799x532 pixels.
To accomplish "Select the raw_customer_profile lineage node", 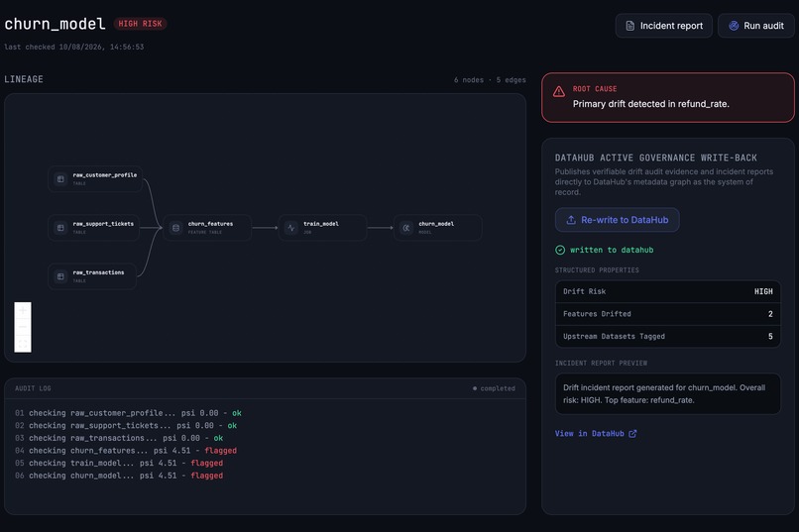I will (95, 178).
